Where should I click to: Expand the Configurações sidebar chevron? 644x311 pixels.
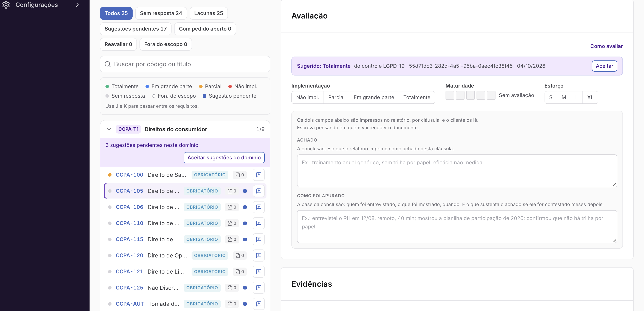77,5
